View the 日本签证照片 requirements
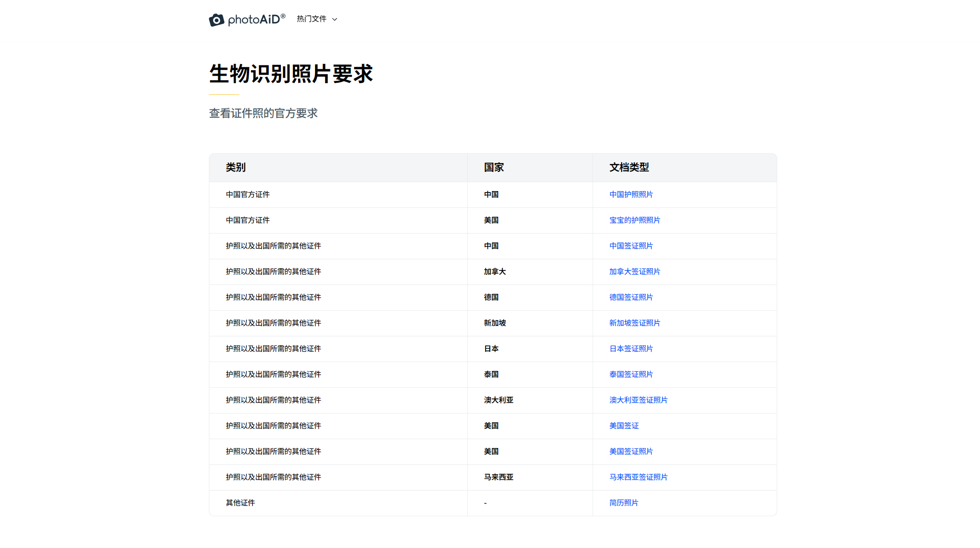 (x=630, y=349)
